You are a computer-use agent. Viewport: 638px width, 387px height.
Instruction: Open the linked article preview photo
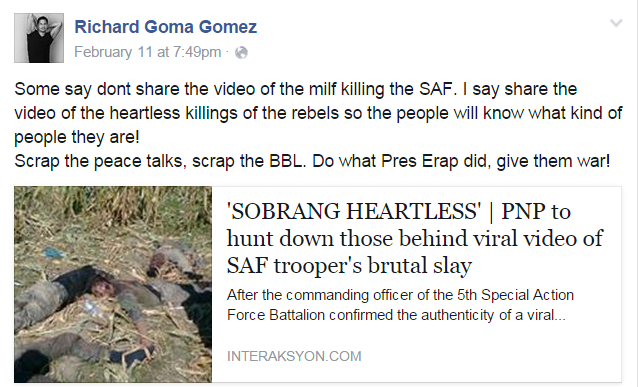coord(113,284)
